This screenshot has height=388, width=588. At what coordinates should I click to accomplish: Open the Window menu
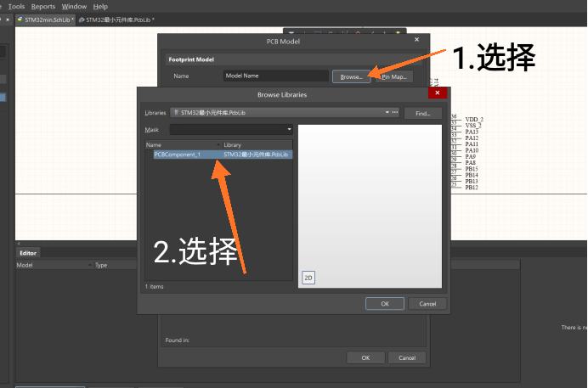[74, 6]
